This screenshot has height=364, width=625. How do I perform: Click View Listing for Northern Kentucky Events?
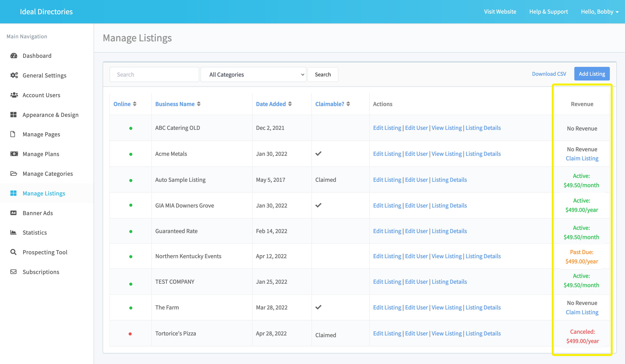click(447, 256)
